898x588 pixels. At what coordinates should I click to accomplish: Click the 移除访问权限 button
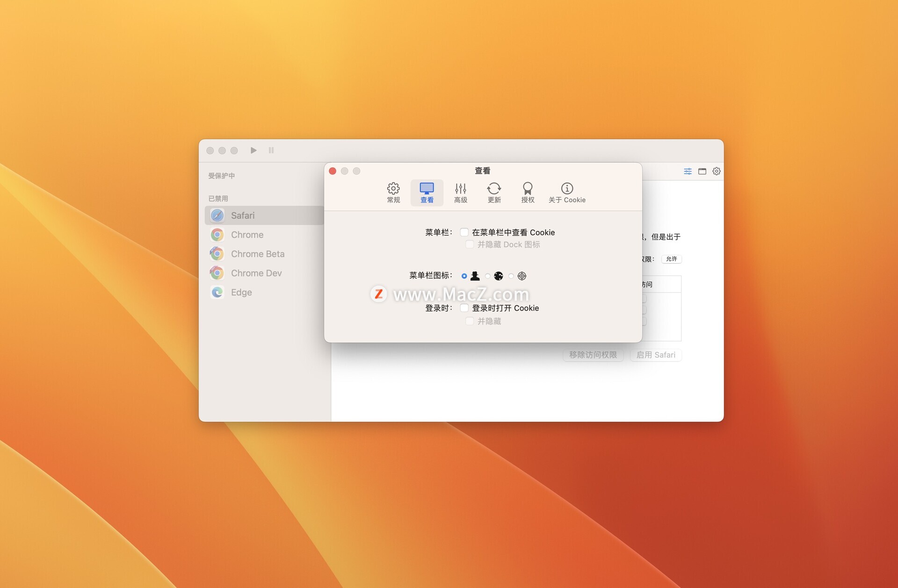point(593,355)
